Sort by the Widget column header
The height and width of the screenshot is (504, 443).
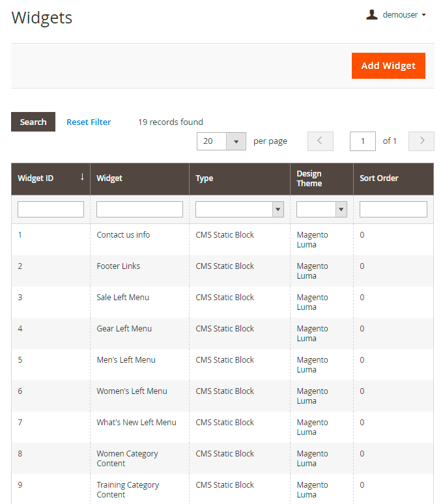pos(109,178)
